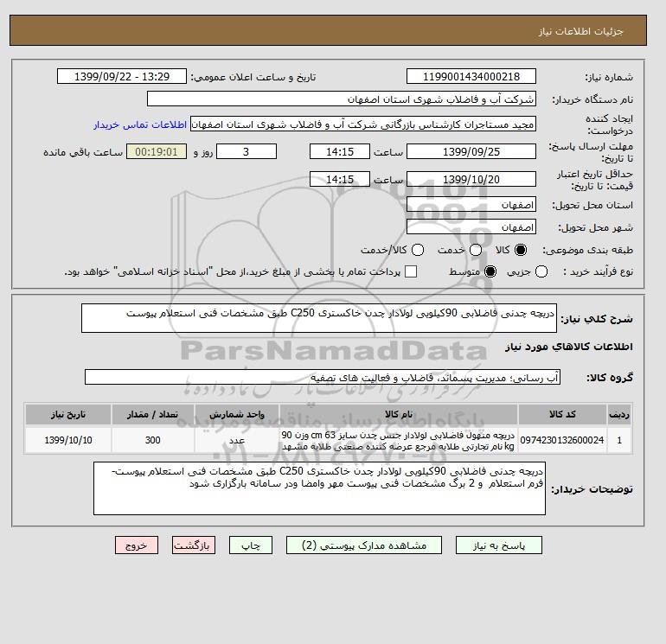Click delivery province field اصفهان
This screenshot has width=666, height=644.
471,205
